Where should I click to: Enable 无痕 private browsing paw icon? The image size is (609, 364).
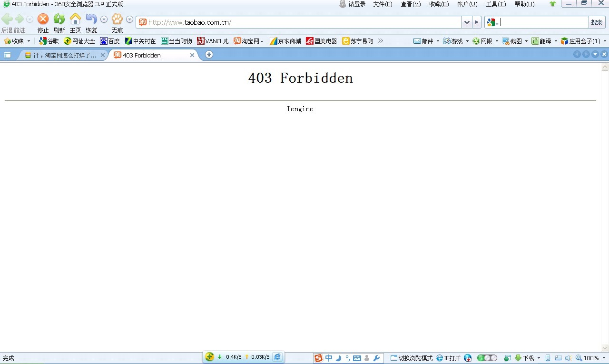point(117,19)
